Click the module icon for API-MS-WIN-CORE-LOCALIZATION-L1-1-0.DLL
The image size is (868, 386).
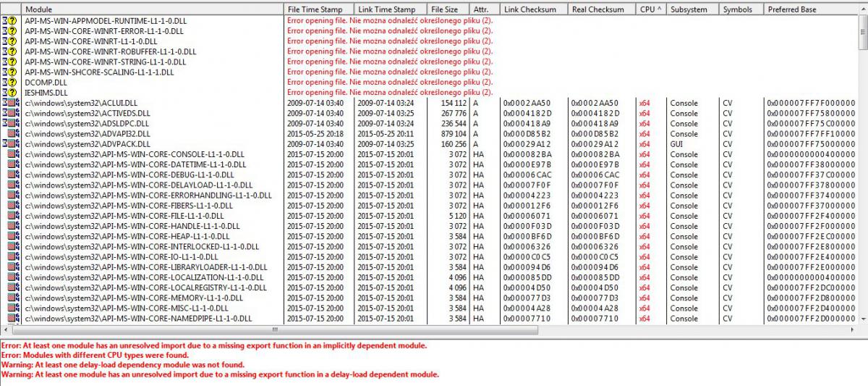(x=12, y=277)
